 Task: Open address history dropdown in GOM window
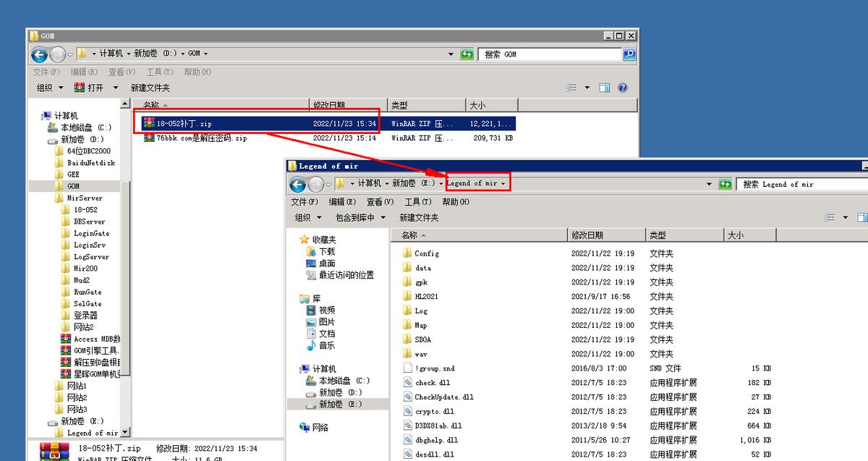coord(451,54)
